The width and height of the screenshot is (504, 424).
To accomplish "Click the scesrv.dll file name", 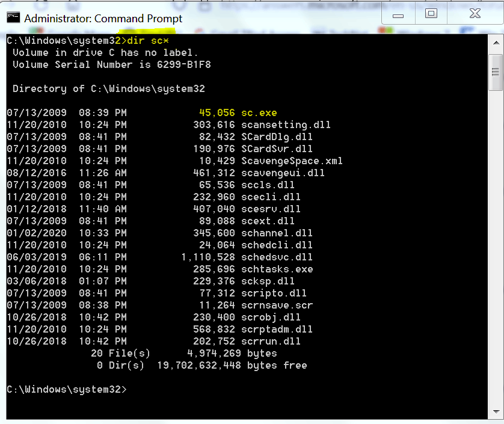I will pyautogui.click(x=271, y=209).
